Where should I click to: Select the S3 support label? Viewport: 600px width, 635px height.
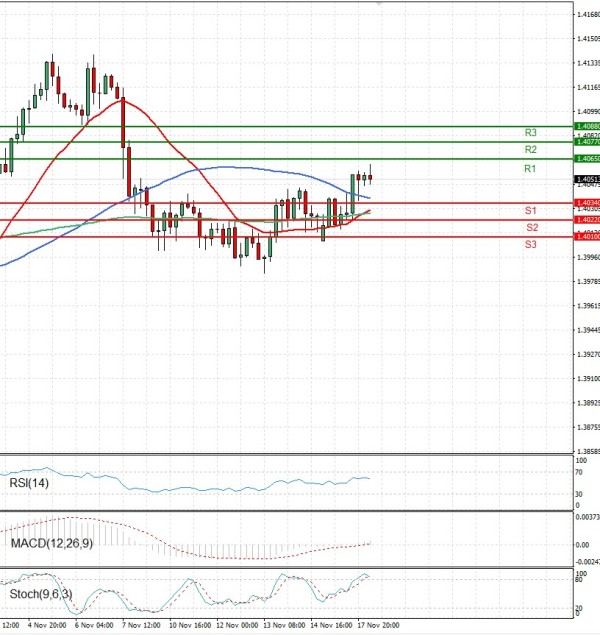531,244
